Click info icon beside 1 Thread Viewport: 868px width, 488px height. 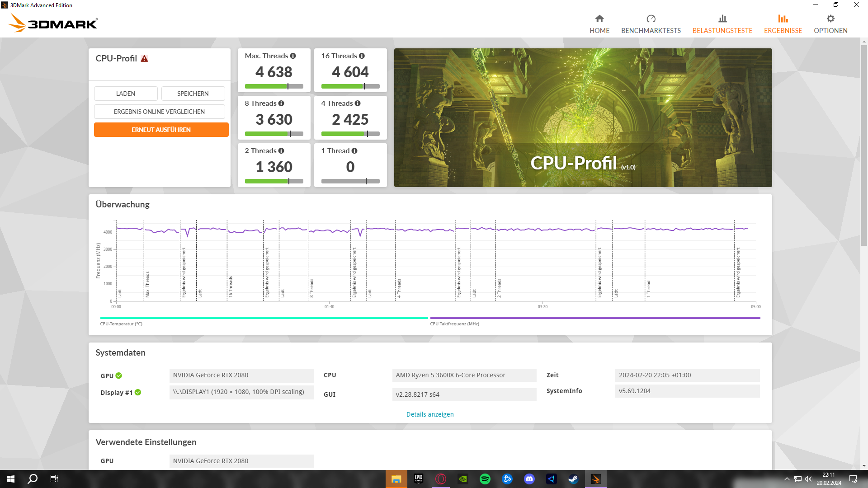pos(354,151)
